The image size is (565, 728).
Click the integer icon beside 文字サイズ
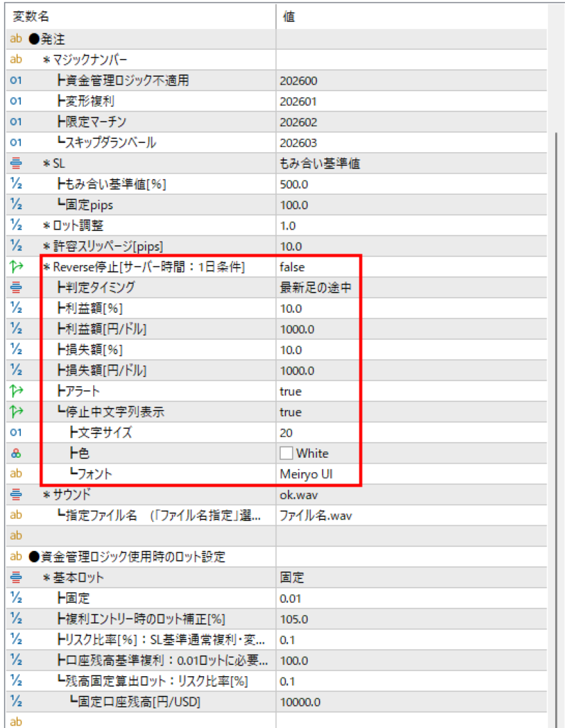point(16,432)
